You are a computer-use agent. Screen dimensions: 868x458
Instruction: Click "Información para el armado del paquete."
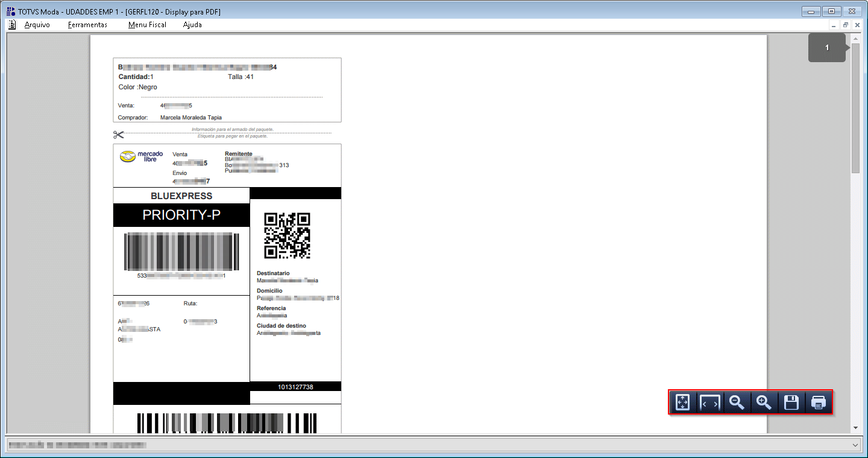[233, 129]
